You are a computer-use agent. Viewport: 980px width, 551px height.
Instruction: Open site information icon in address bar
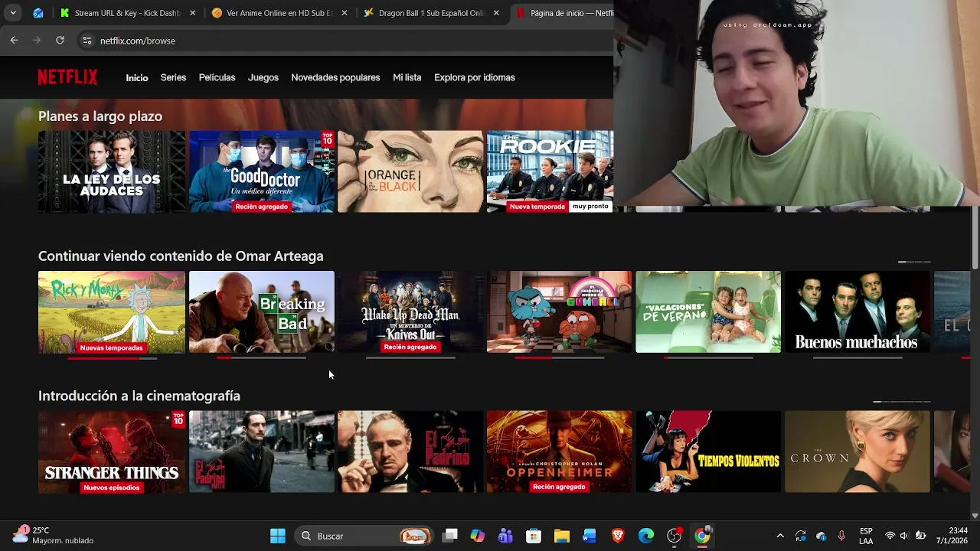pos(87,41)
